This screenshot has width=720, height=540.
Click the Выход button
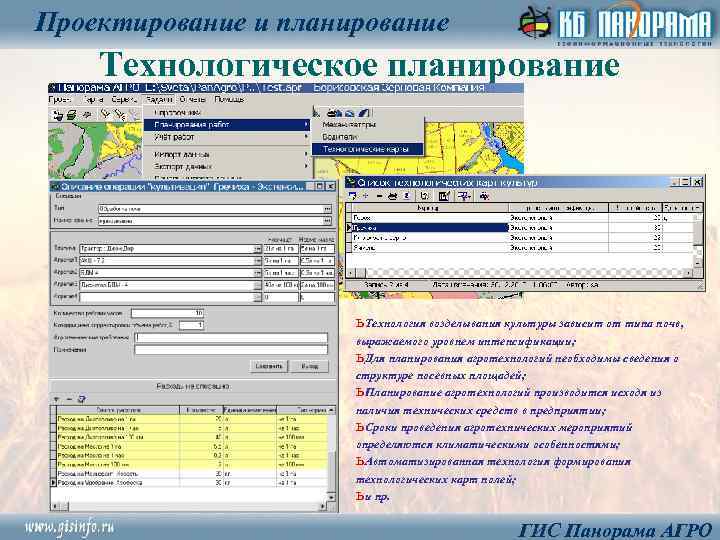(310, 366)
